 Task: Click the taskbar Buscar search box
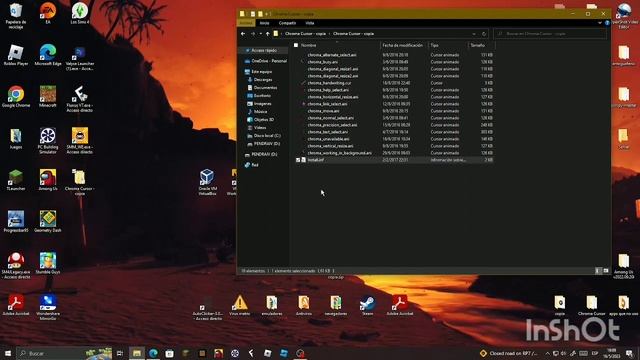64,353
